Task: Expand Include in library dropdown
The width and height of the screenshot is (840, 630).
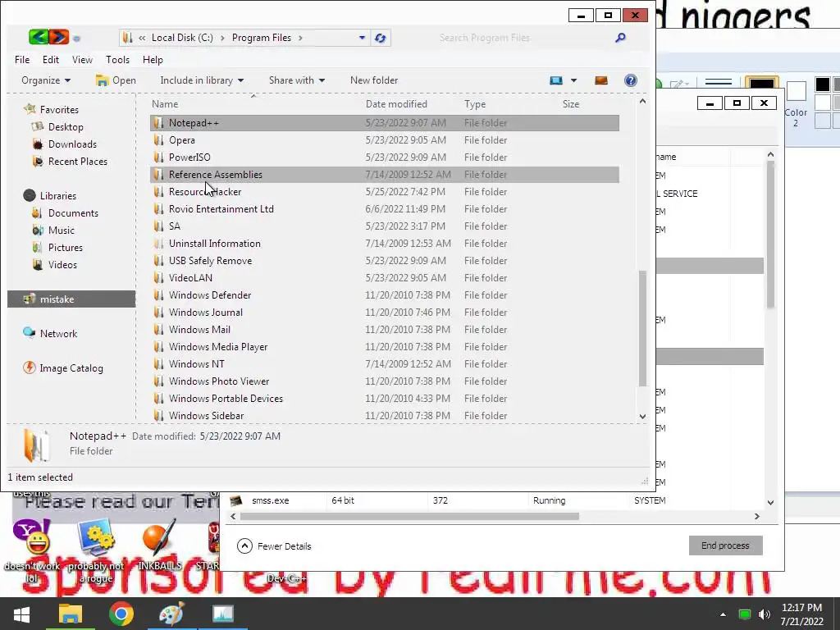Action: point(202,80)
